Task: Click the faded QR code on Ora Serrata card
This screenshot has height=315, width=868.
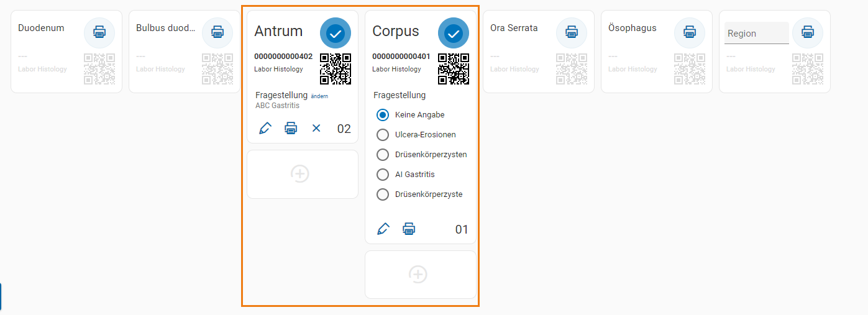Action: tap(572, 69)
